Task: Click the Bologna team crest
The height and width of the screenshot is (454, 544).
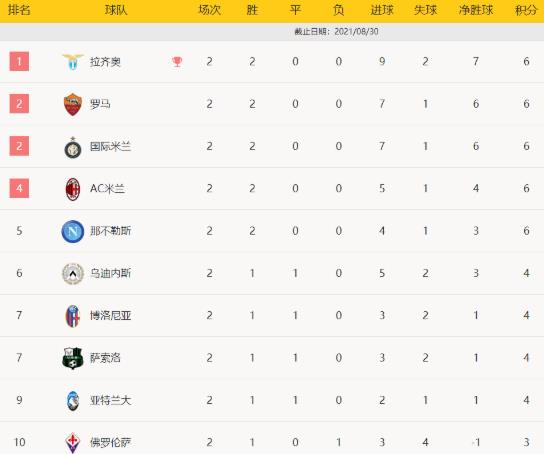Action: coord(73,316)
